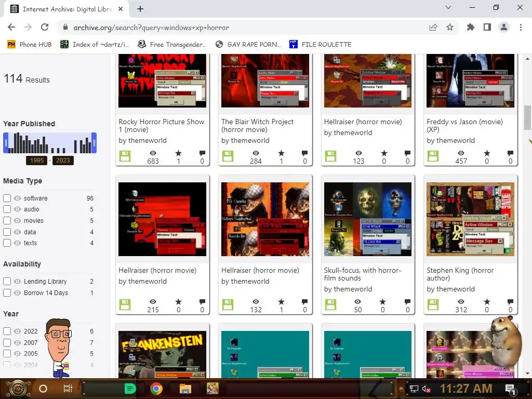Open Rocky Horror Picture Show 1 title link
Viewport: 532px width, 399px height.
(161, 126)
